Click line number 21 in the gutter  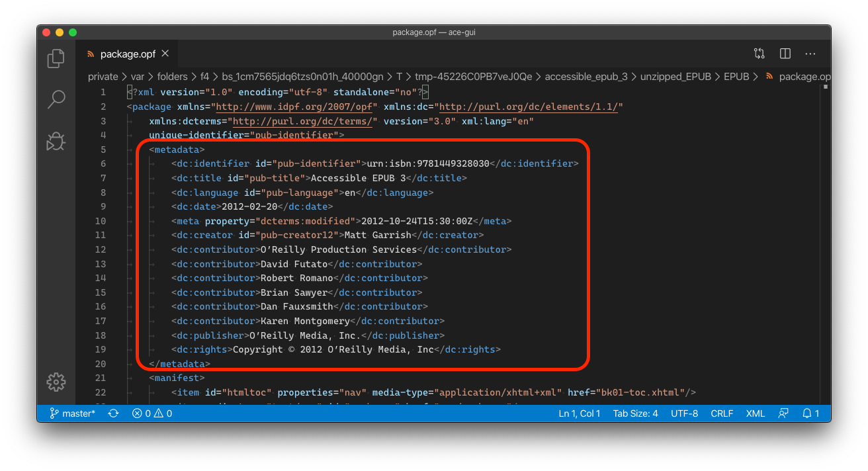(101, 378)
